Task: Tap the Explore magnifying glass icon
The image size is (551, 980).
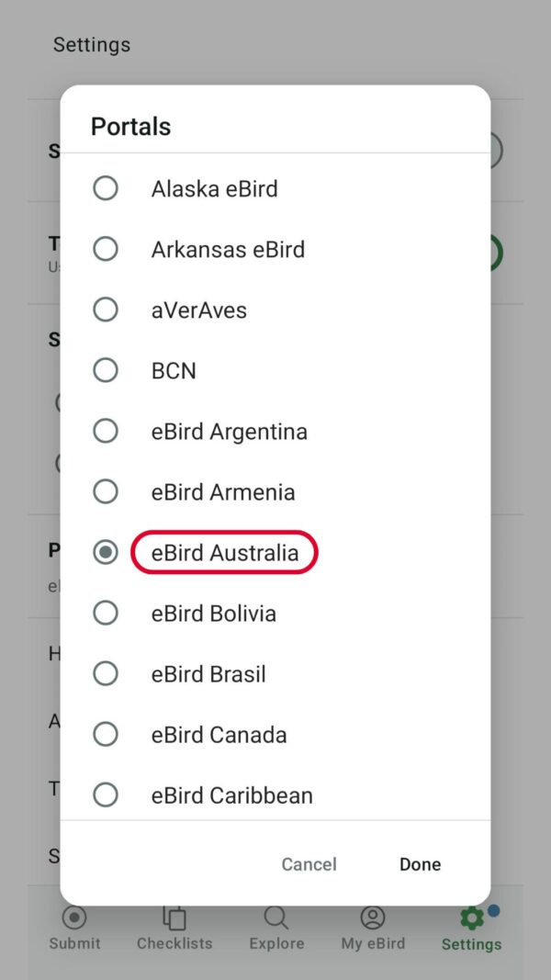Action: click(x=276, y=918)
